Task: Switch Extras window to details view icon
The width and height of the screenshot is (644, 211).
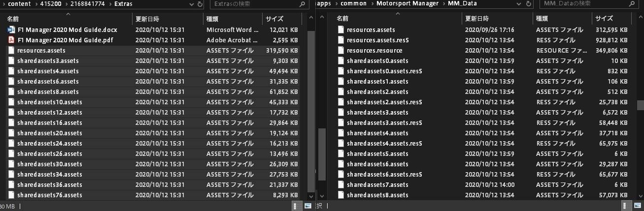Action: (297, 206)
